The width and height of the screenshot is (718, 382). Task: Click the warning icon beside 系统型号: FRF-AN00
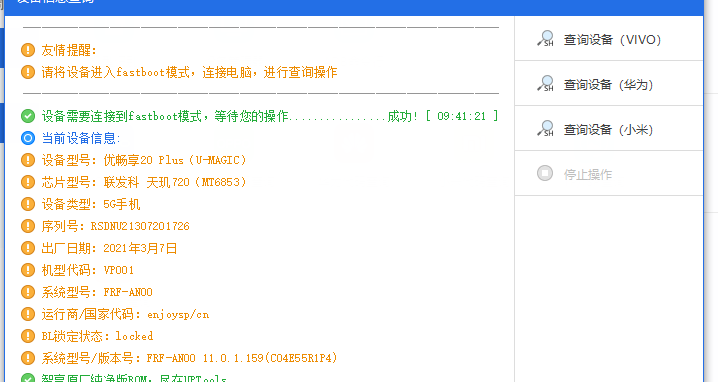point(28,292)
